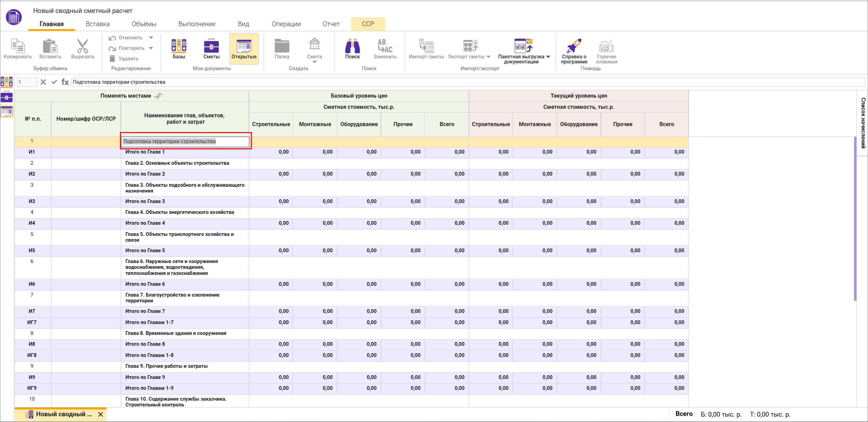Click the sidebar databases icon
The height and width of the screenshot is (422, 868).
click(x=7, y=82)
